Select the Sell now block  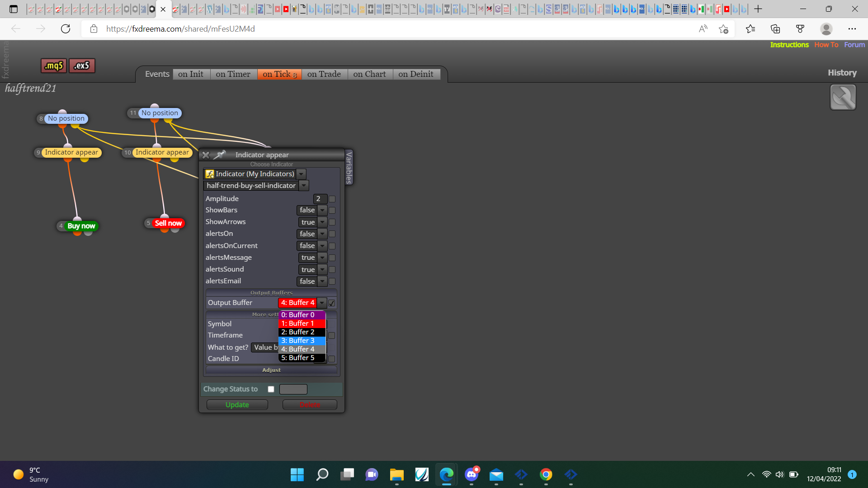(168, 223)
